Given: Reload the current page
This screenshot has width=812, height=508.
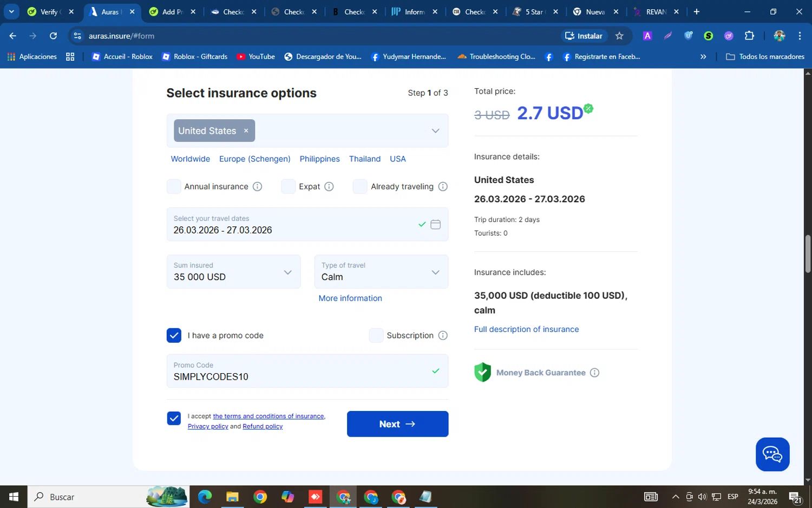Looking at the screenshot, I should coord(53,36).
